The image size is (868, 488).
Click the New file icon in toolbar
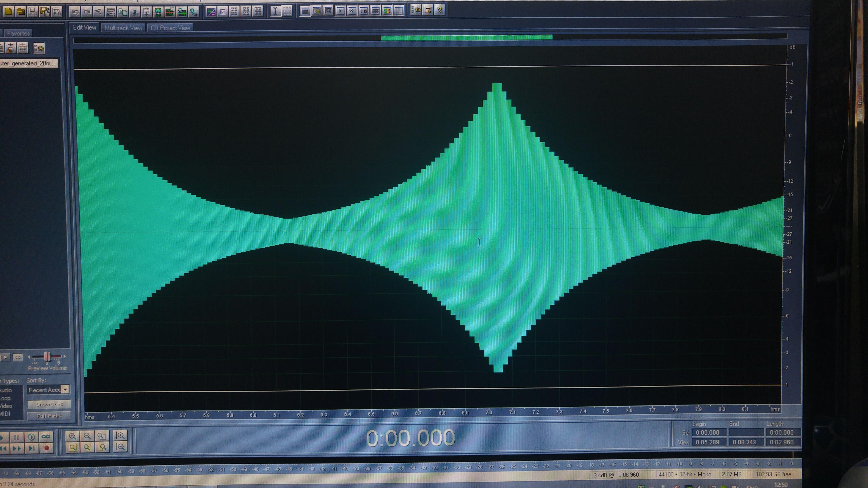[x=9, y=12]
